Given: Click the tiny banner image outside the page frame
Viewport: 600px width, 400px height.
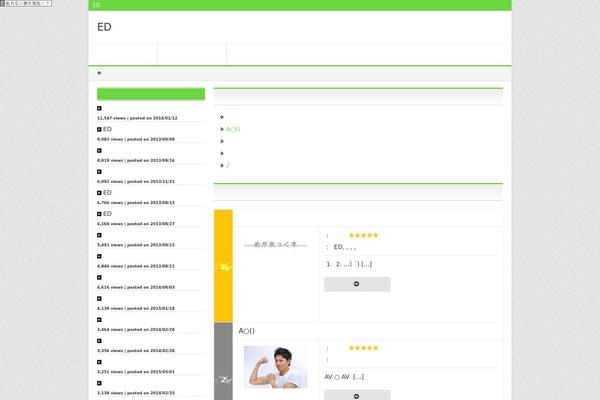Looking at the screenshot, I should pyautogui.click(x=26, y=3).
